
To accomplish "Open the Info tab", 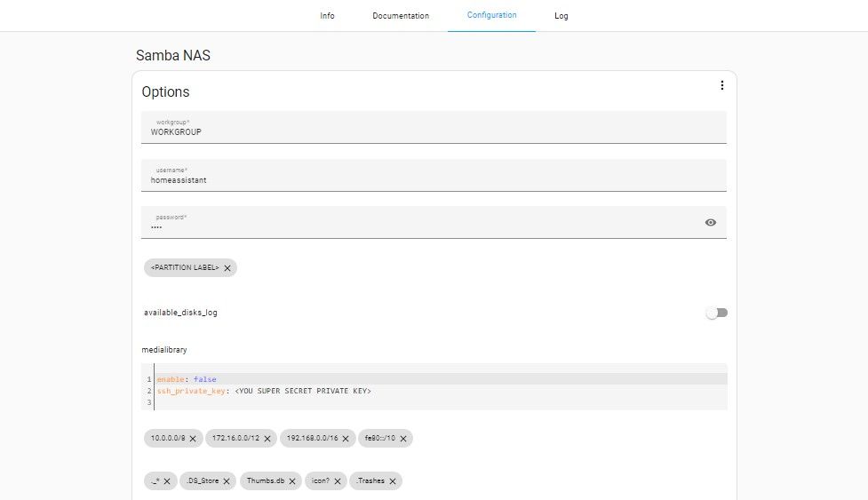I will click(327, 15).
